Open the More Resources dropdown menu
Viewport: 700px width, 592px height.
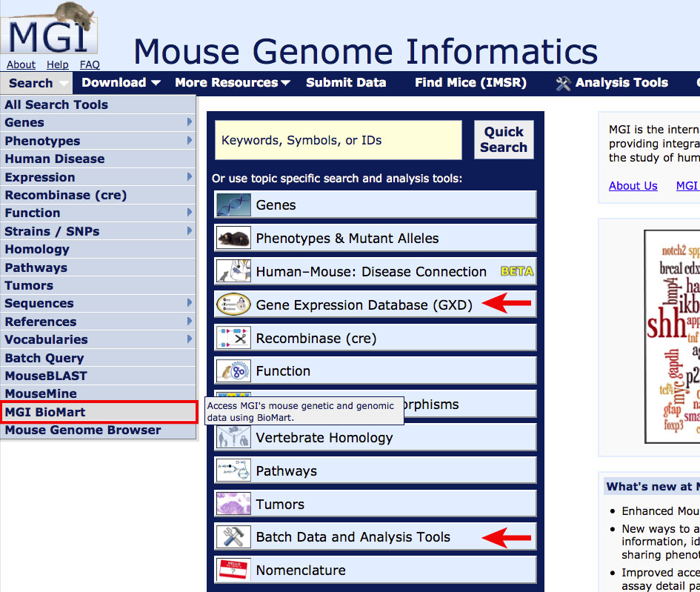(233, 82)
